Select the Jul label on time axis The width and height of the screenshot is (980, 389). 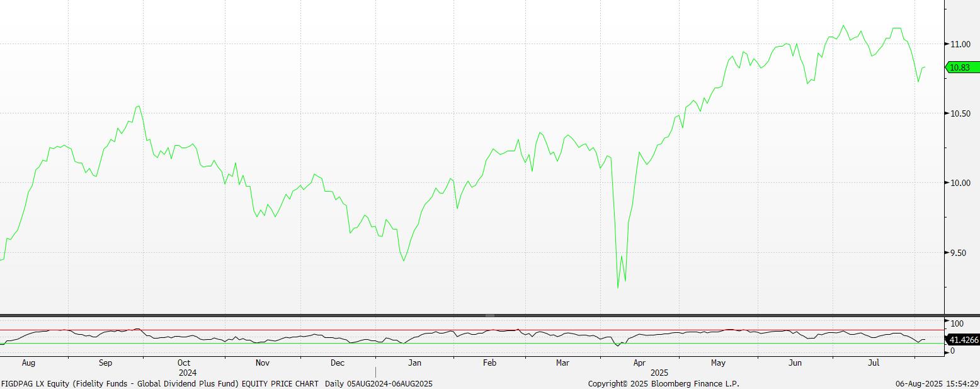coord(874,363)
